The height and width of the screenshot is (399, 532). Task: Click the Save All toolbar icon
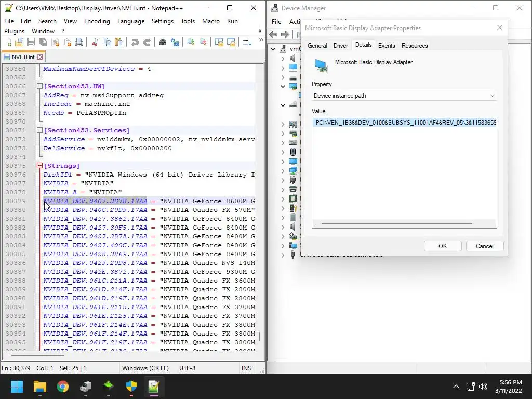pyautogui.click(x=43, y=43)
